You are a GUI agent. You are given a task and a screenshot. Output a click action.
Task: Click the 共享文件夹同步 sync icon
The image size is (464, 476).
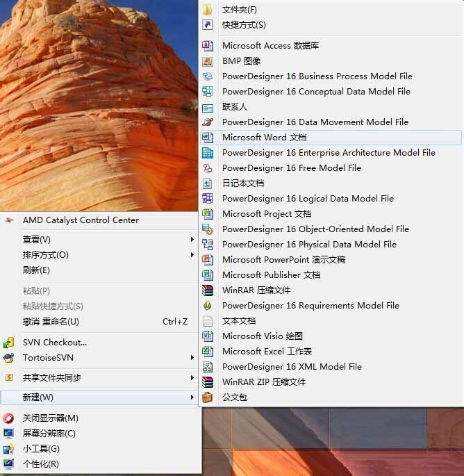(9, 377)
